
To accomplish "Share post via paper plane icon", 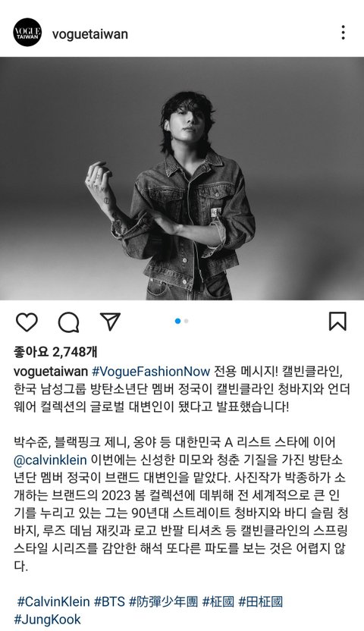I will point(110,321).
